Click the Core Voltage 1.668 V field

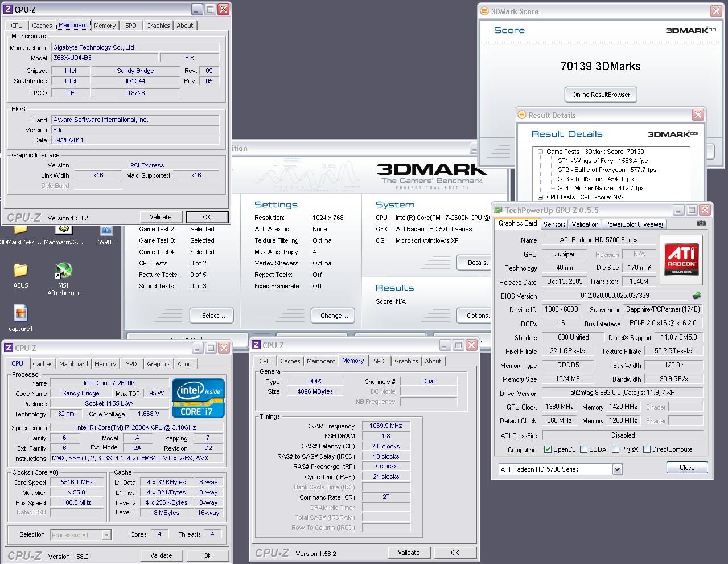coord(149,414)
